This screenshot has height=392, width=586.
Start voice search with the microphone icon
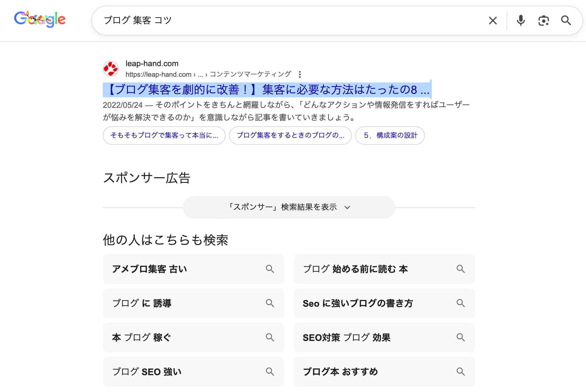521,20
